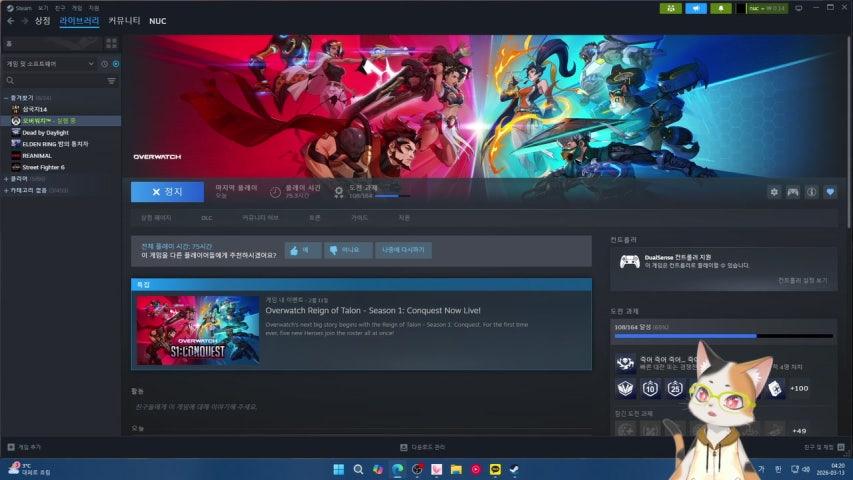
Task: Toggle the favorite heart button for Overwatch
Action: coord(830,192)
